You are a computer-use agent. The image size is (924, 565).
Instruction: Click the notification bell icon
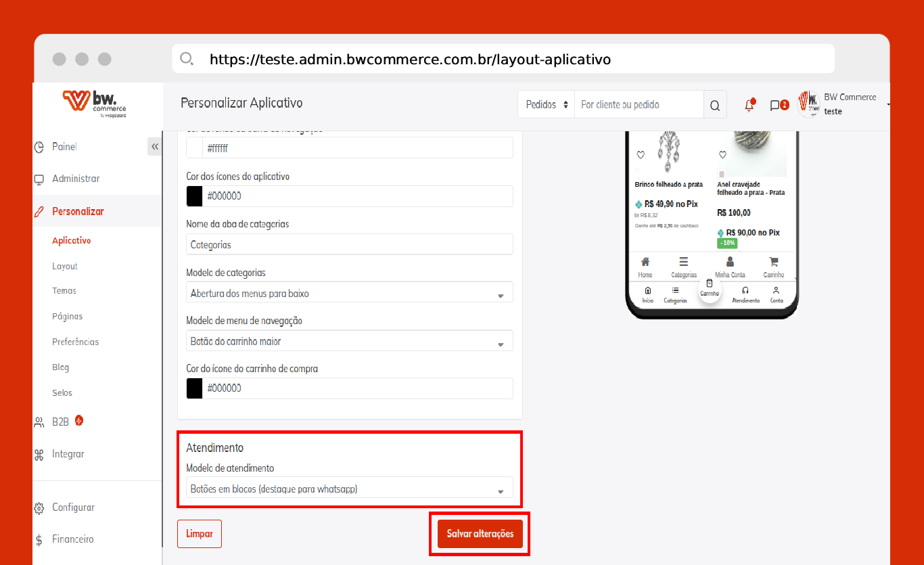[749, 105]
